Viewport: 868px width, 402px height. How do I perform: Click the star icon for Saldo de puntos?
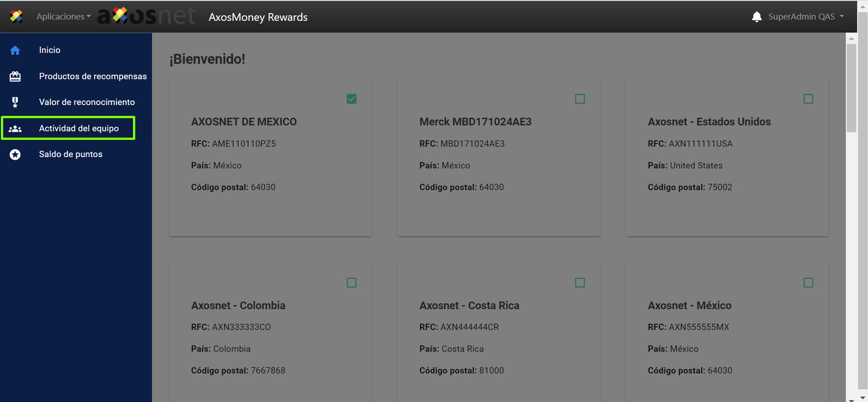coord(15,154)
